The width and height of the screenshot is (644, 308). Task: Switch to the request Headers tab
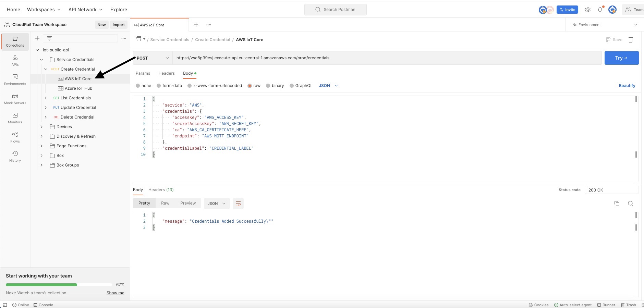click(x=167, y=73)
